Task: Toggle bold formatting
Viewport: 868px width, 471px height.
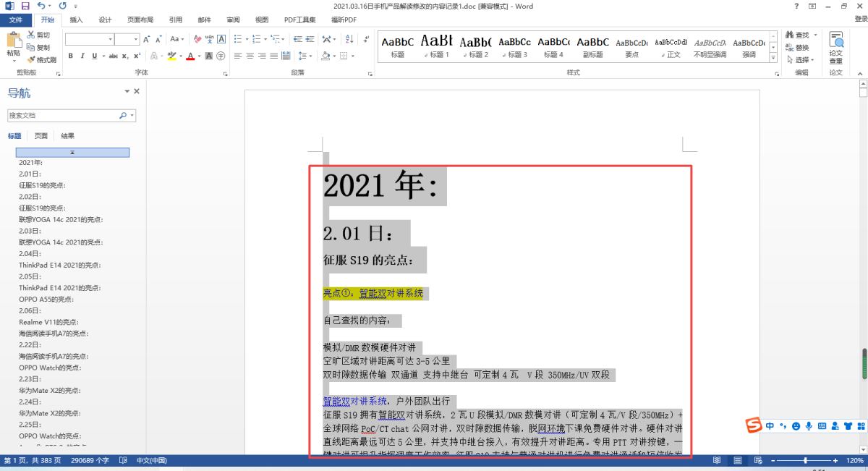Action: tap(70, 56)
